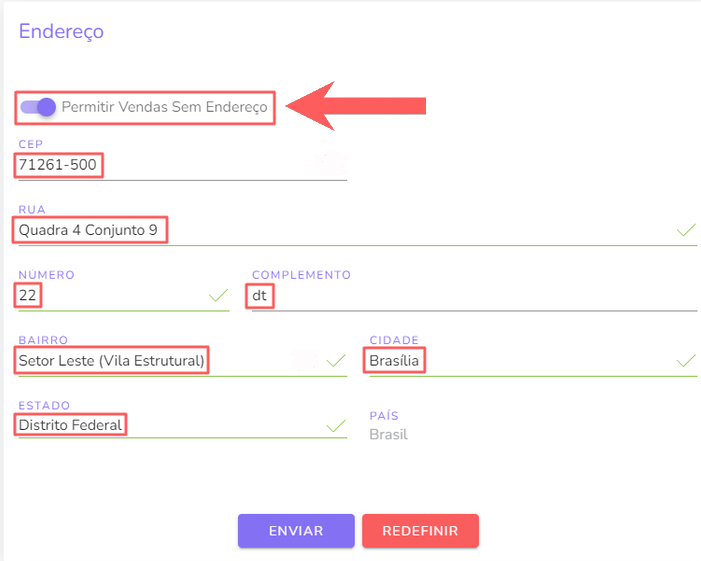The width and height of the screenshot is (701, 561).
Task: Focus the Número input showing 22
Action: [123, 296]
